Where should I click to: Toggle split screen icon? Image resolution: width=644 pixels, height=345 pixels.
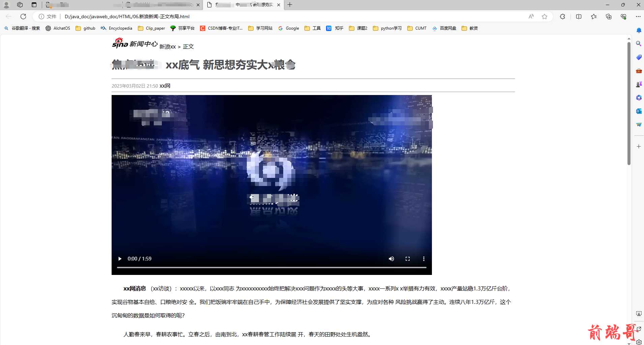pyautogui.click(x=579, y=17)
